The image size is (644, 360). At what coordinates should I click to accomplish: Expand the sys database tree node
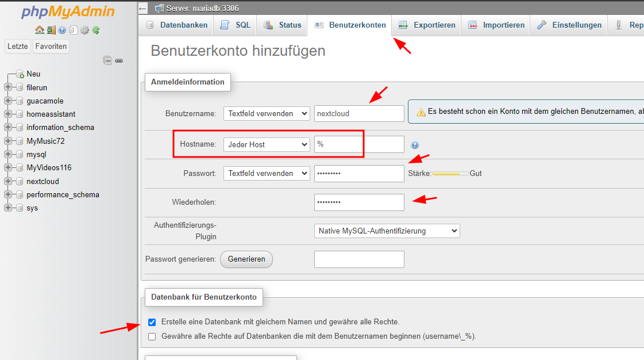tap(8, 208)
